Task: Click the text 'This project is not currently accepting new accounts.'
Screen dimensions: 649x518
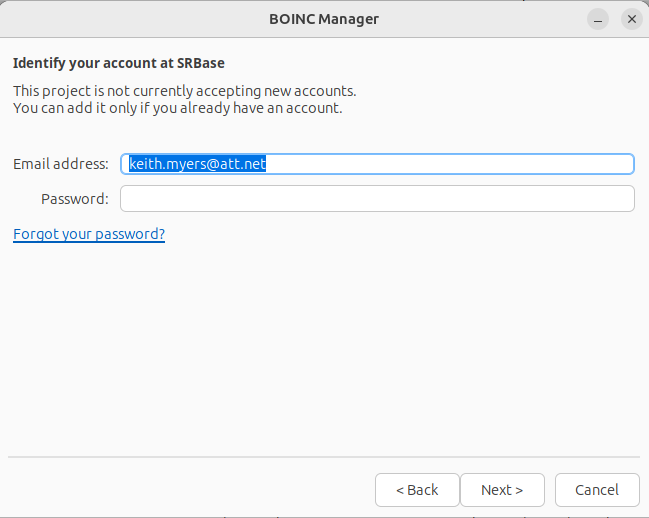Action: point(185,91)
